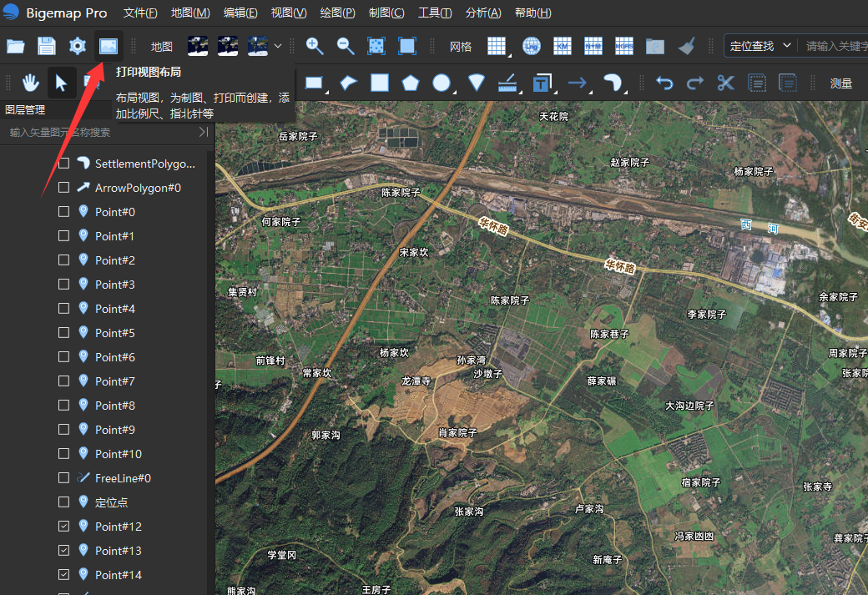868x595 pixels.
Task: Expand the map source dropdown arrow
Action: point(278,47)
